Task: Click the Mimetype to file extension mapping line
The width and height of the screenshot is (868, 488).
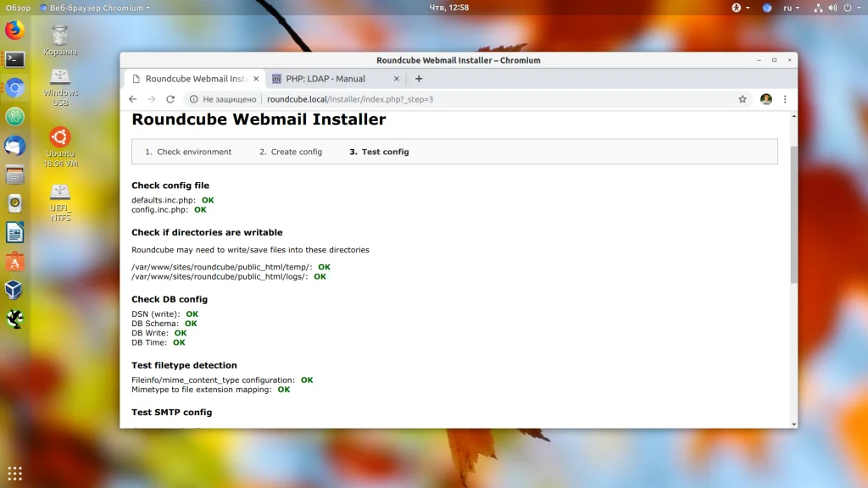Action: click(x=211, y=390)
